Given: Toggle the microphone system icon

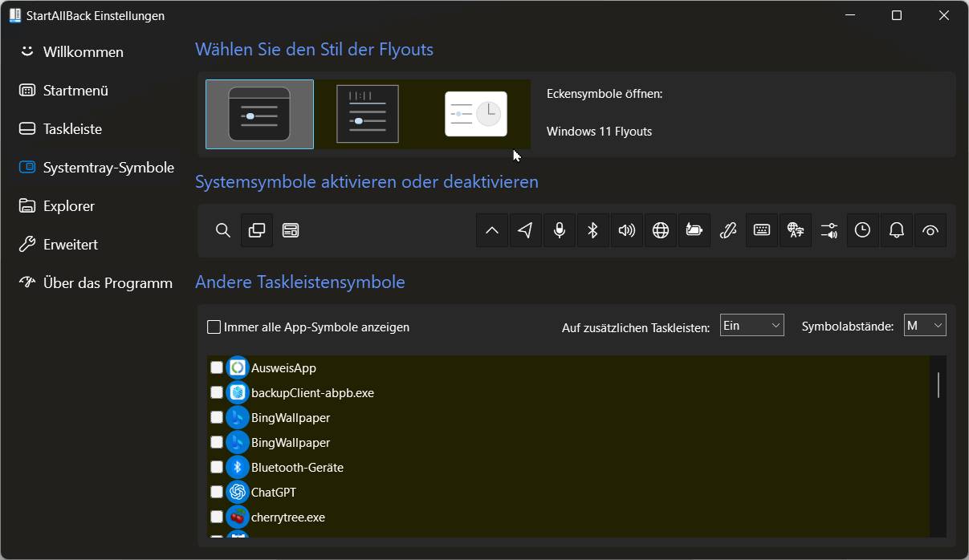Looking at the screenshot, I should tap(560, 230).
